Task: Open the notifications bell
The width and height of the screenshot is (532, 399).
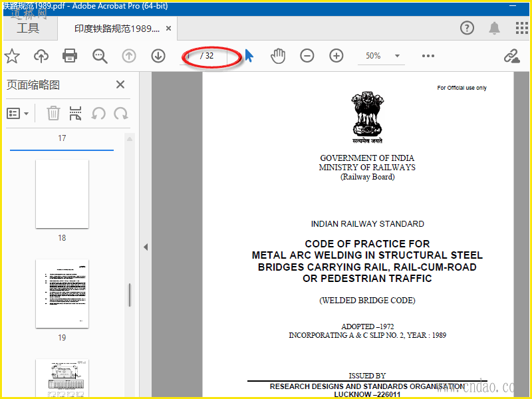Action: pos(494,28)
